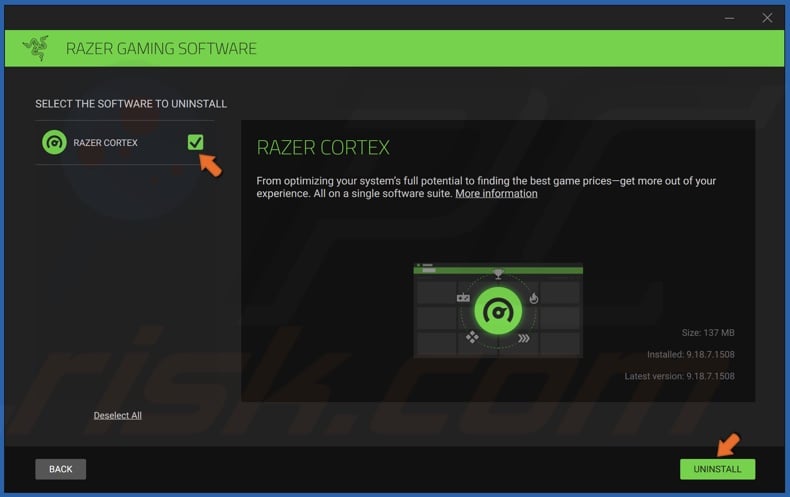This screenshot has width=790, height=497.
Task: Close the Razer Gaming Software window
Action: [x=767, y=18]
